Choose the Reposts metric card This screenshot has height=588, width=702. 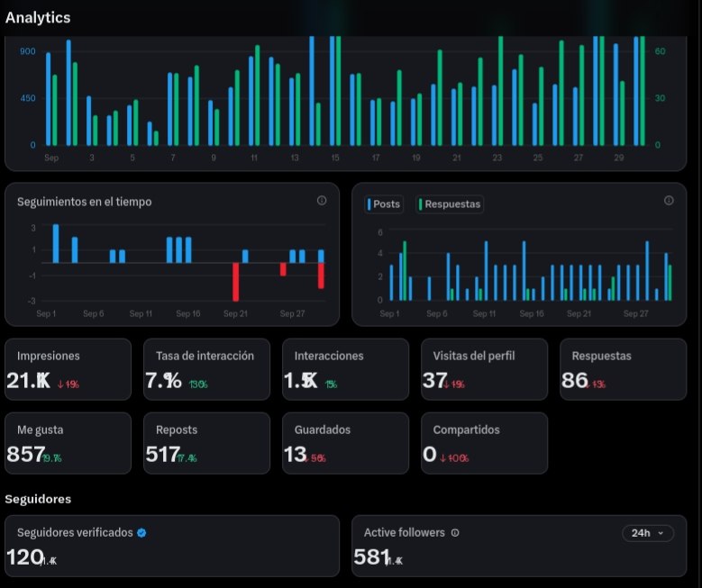pos(207,443)
